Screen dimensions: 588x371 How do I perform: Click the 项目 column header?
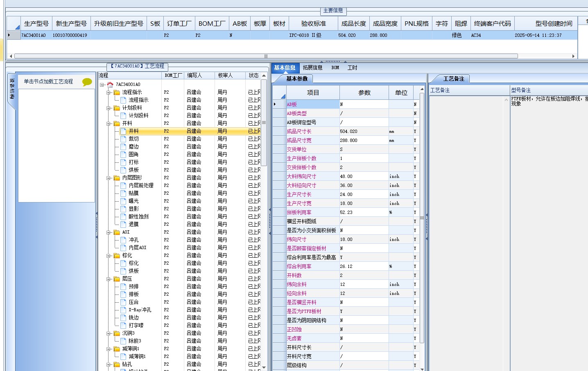[313, 93]
